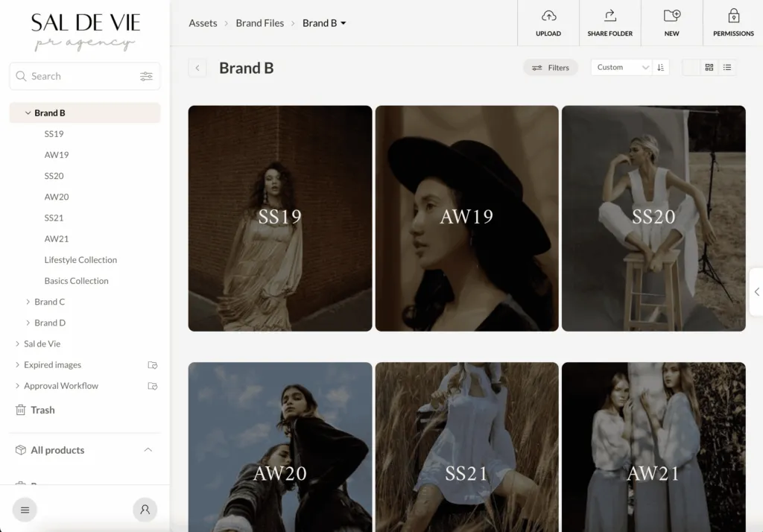
Task: Expand the right-edge side panel arrow
Action: tap(757, 291)
